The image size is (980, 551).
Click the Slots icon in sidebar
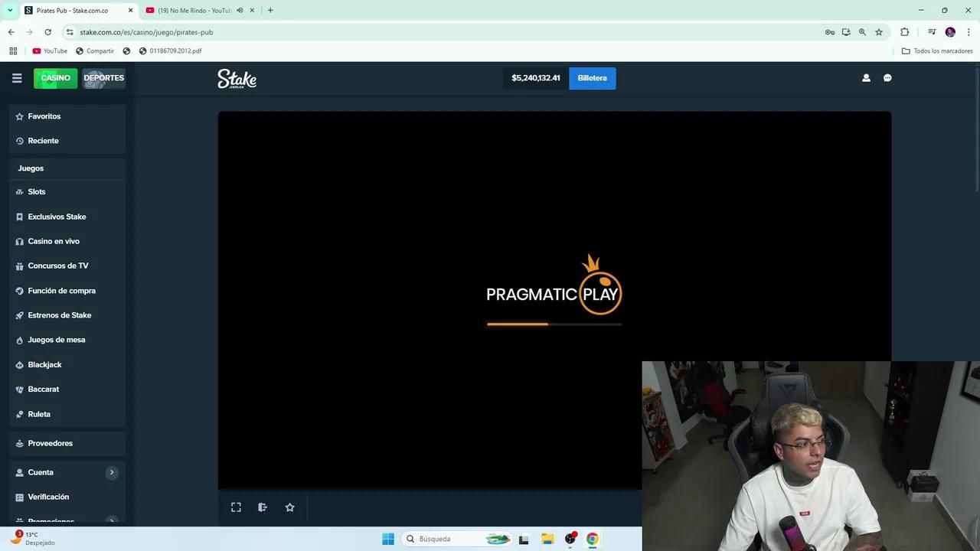(x=20, y=192)
